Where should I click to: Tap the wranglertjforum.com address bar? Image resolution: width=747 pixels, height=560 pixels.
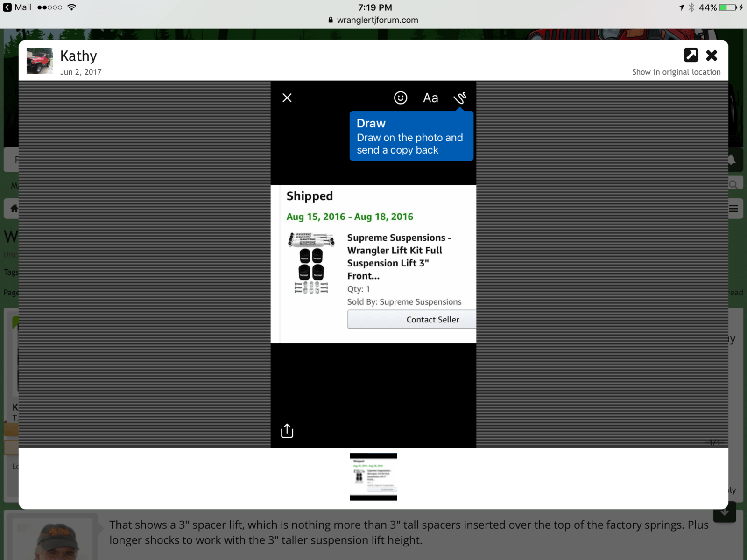(373, 20)
